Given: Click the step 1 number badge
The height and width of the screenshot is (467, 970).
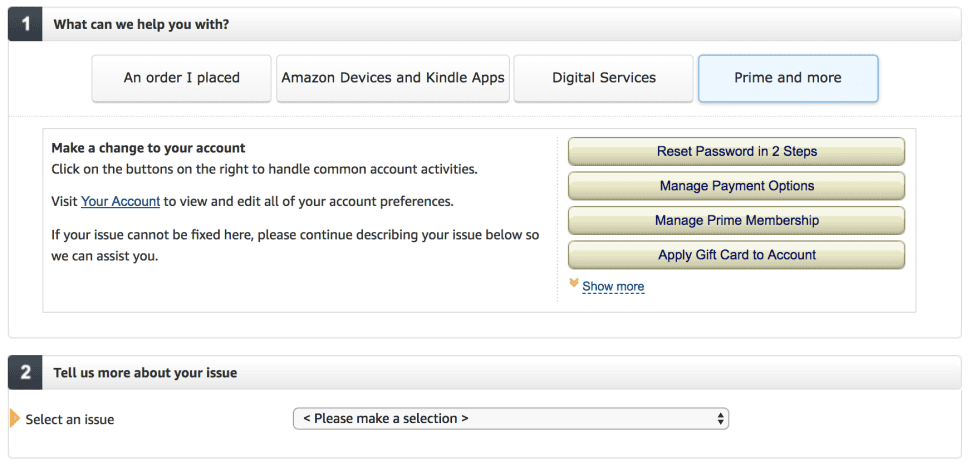Looking at the screenshot, I should point(25,25).
